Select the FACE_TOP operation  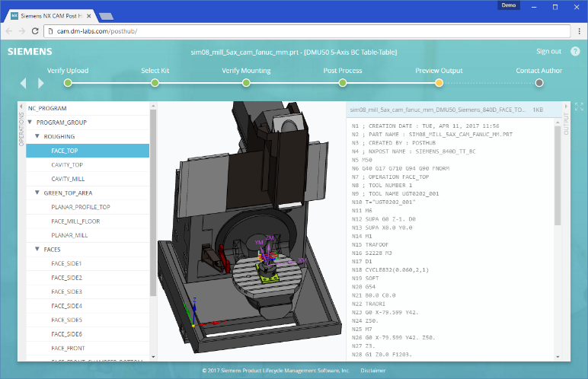coord(88,151)
